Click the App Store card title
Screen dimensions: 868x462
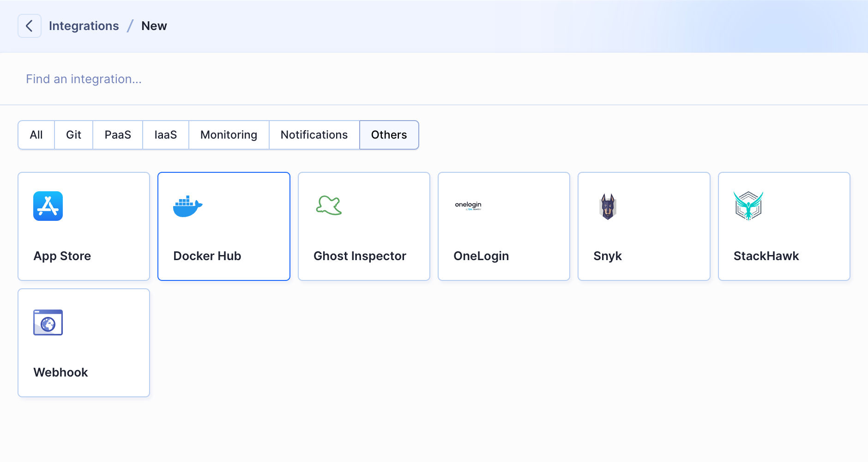pyautogui.click(x=62, y=256)
